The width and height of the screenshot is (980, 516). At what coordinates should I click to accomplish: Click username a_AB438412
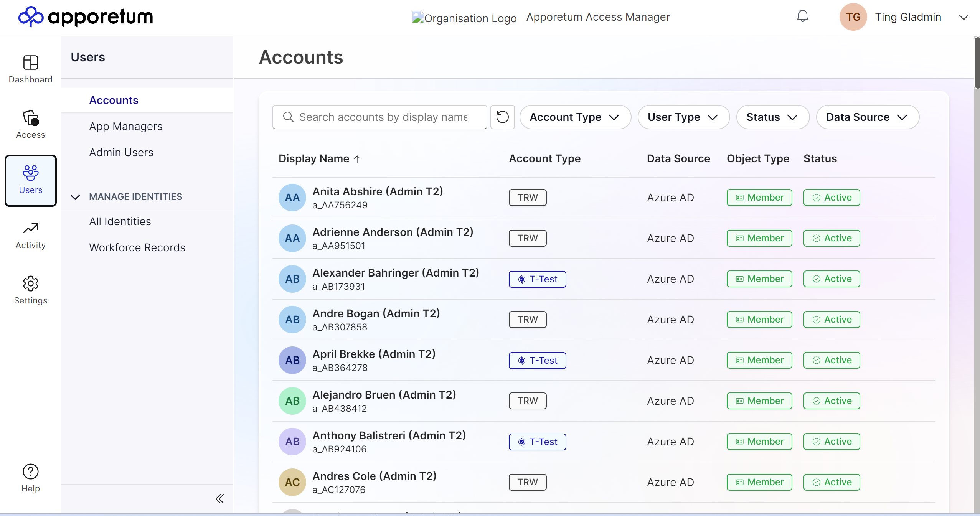tap(340, 409)
